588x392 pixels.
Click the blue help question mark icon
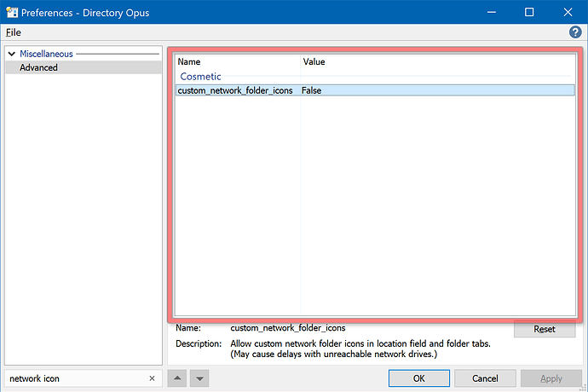click(575, 32)
